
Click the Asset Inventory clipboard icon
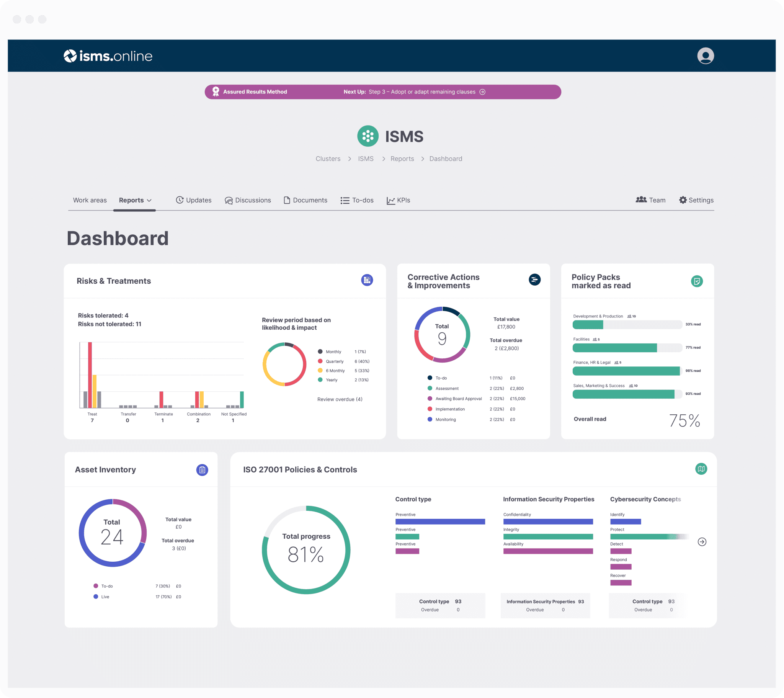point(202,470)
